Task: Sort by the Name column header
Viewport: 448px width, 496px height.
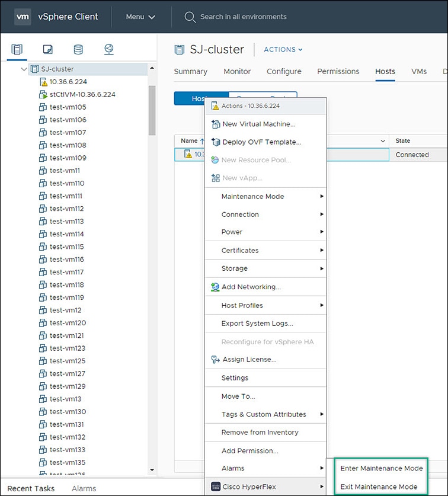Action: coord(189,141)
